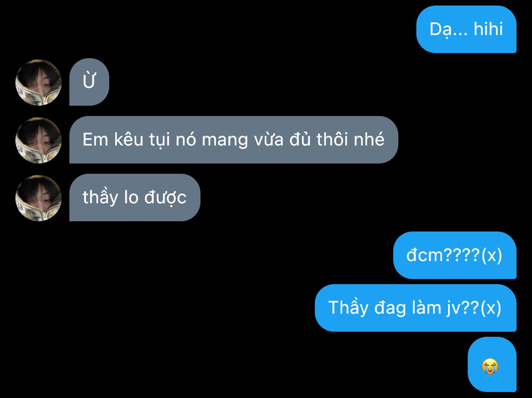Click the word "Dạ..." in the first blue bubble
The height and width of the screenshot is (398, 532).
click(448, 30)
